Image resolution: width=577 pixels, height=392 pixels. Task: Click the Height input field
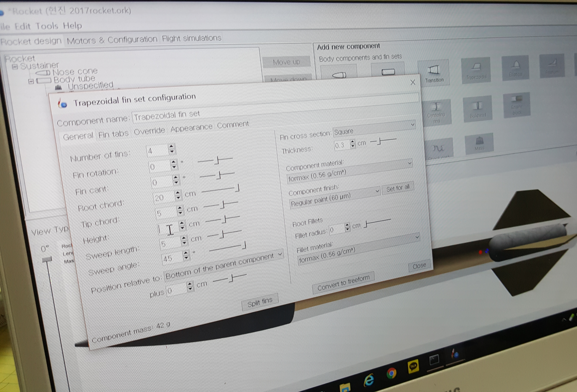point(168,228)
